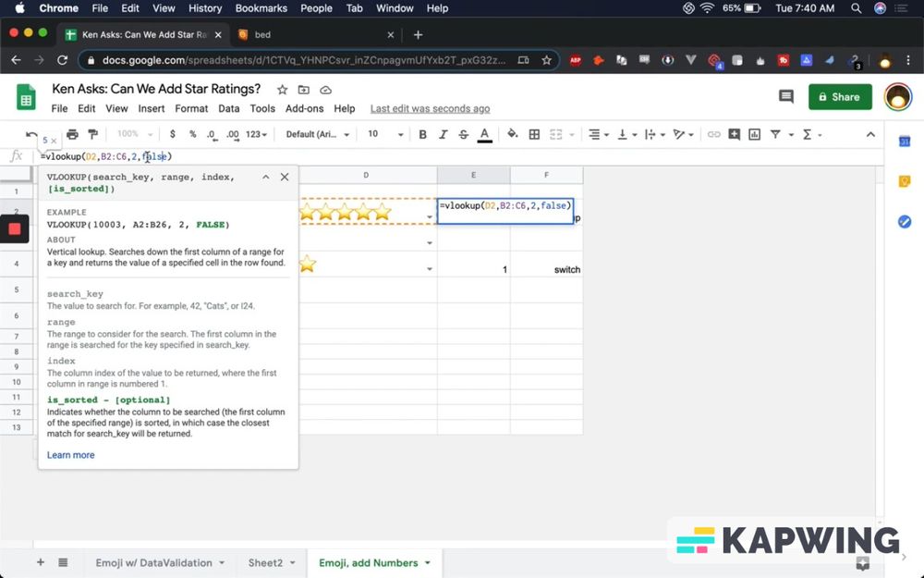Insert a comment using the toolbar icon
Image resolution: width=924 pixels, height=578 pixels.
tap(736, 134)
